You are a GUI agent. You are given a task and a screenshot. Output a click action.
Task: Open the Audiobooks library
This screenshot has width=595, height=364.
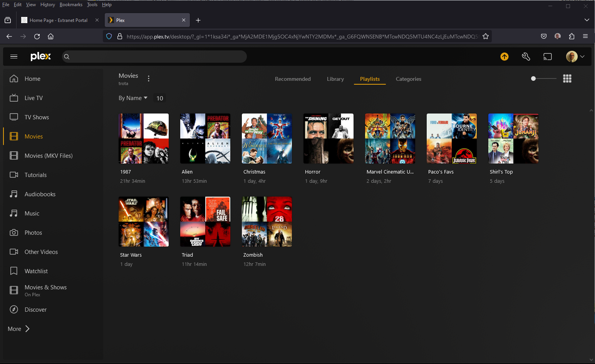coord(53,194)
